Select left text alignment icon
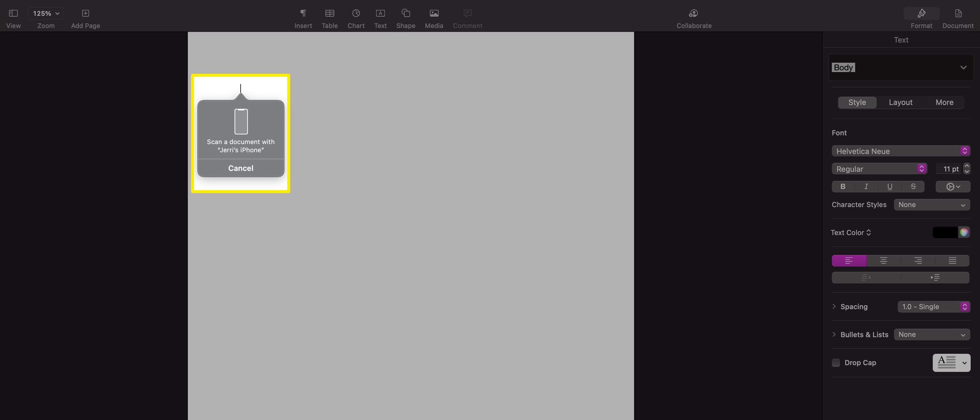The width and height of the screenshot is (980, 420). tap(849, 260)
